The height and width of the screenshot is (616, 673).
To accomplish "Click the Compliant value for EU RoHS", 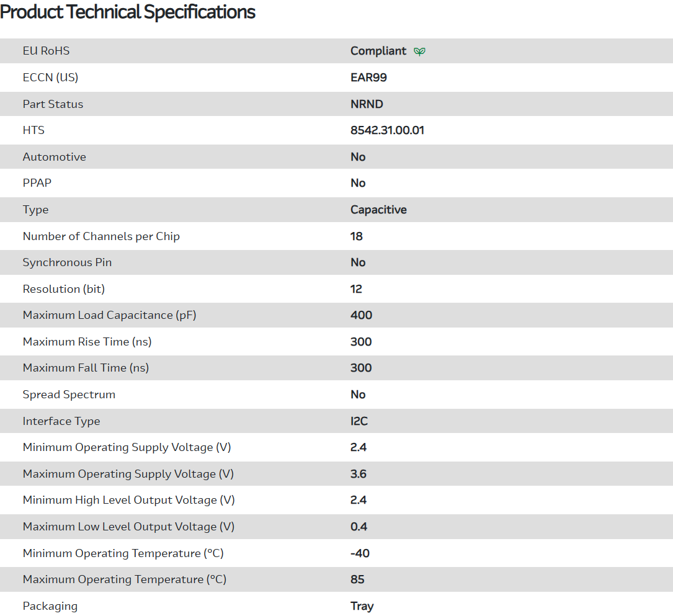I will pos(378,51).
